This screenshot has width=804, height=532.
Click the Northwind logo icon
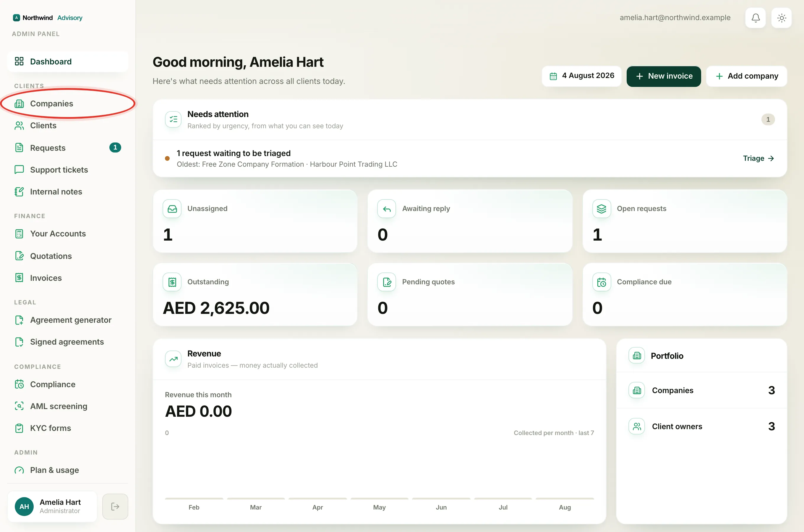tap(16, 18)
